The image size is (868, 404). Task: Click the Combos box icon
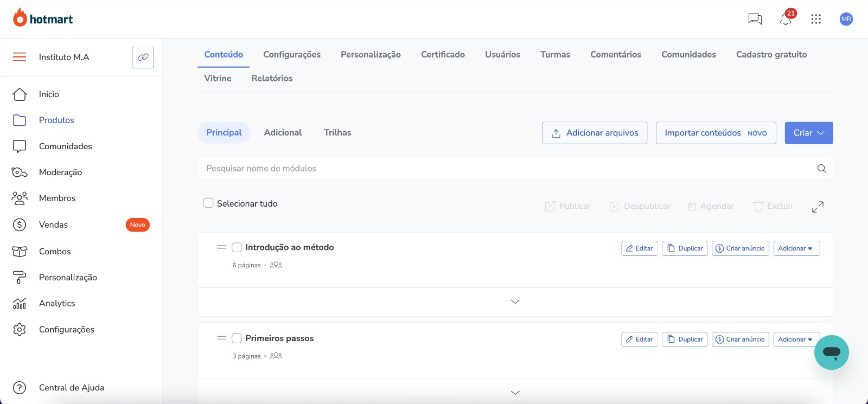pos(20,251)
